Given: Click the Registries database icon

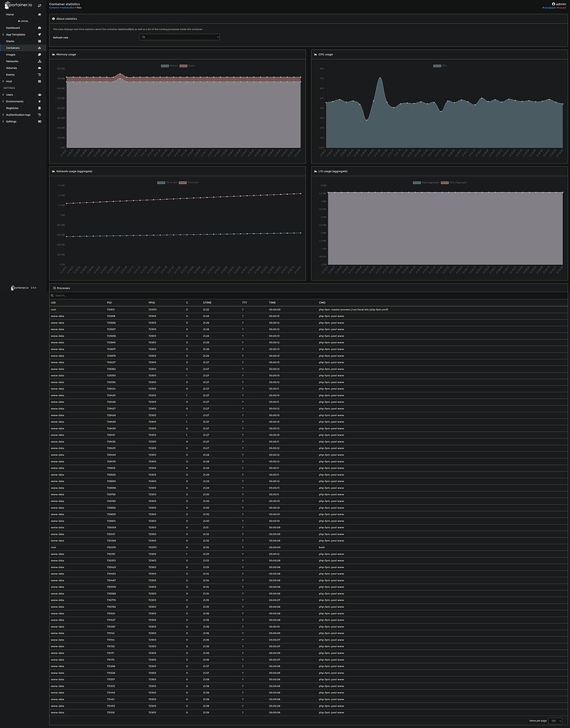Looking at the screenshot, I should click(x=40, y=108).
